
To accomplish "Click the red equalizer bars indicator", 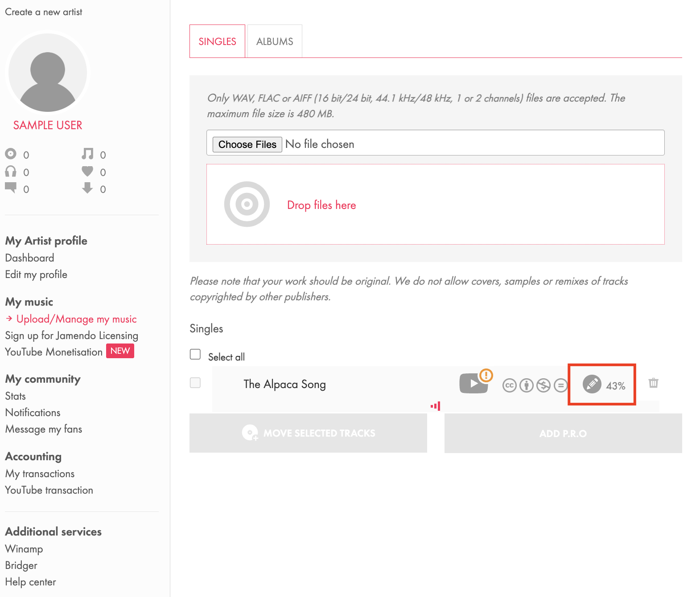I will tap(436, 406).
